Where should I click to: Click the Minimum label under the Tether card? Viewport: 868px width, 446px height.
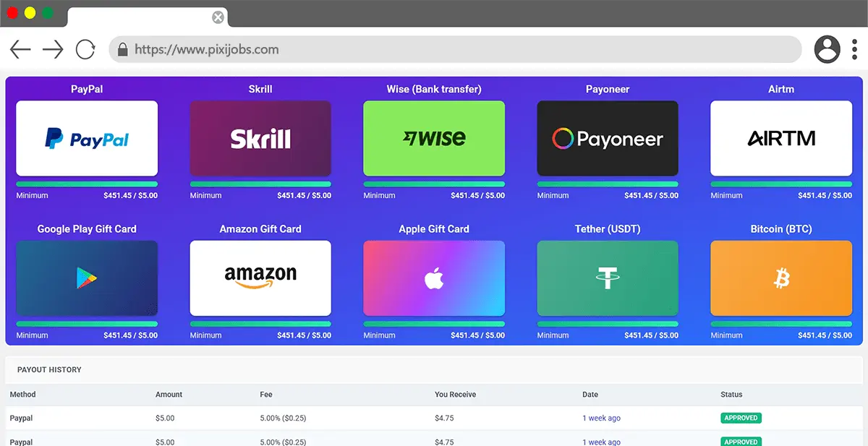553,335
